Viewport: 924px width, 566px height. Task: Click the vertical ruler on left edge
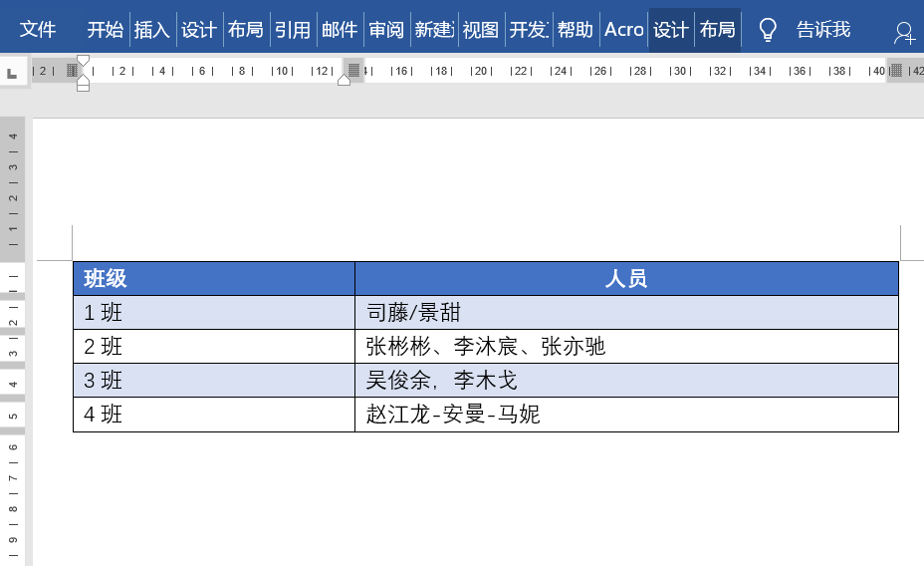click(x=12, y=341)
